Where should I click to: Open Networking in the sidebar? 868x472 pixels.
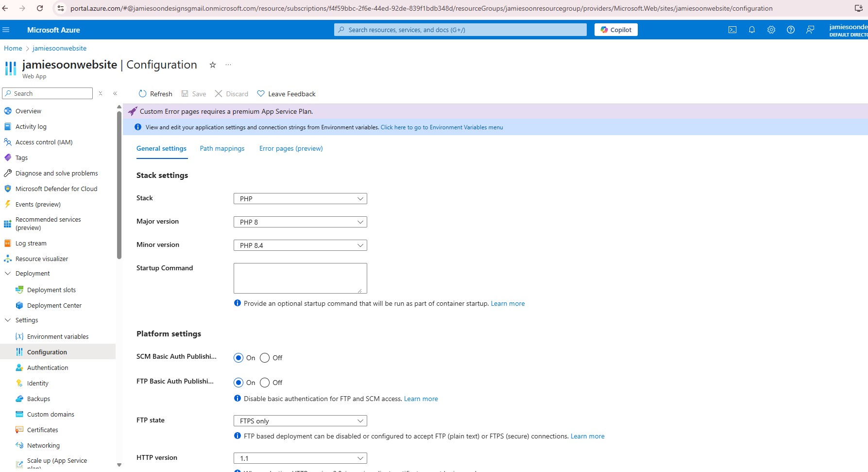click(x=43, y=445)
